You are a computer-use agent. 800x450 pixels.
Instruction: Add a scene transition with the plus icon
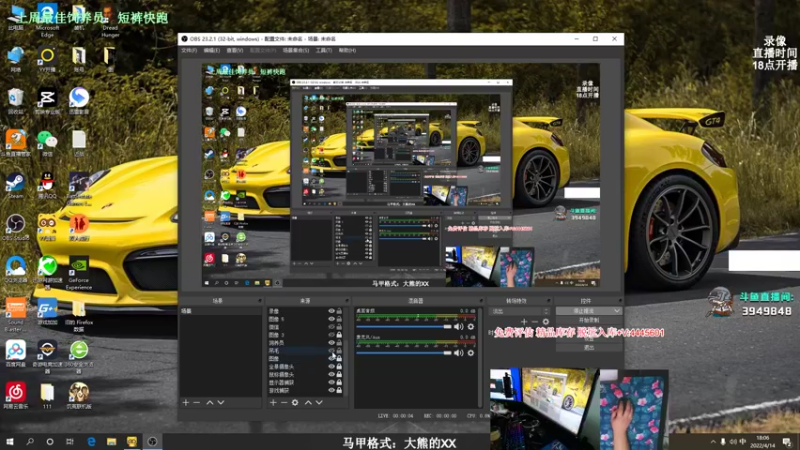tap(524, 321)
